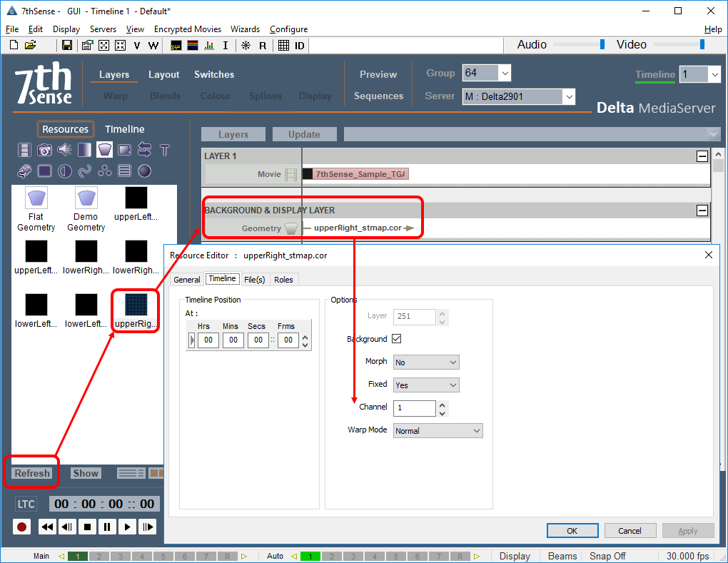This screenshot has width=728, height=563.
Task: Click the colour bars test pattern icon
Action: click(193, 46)
